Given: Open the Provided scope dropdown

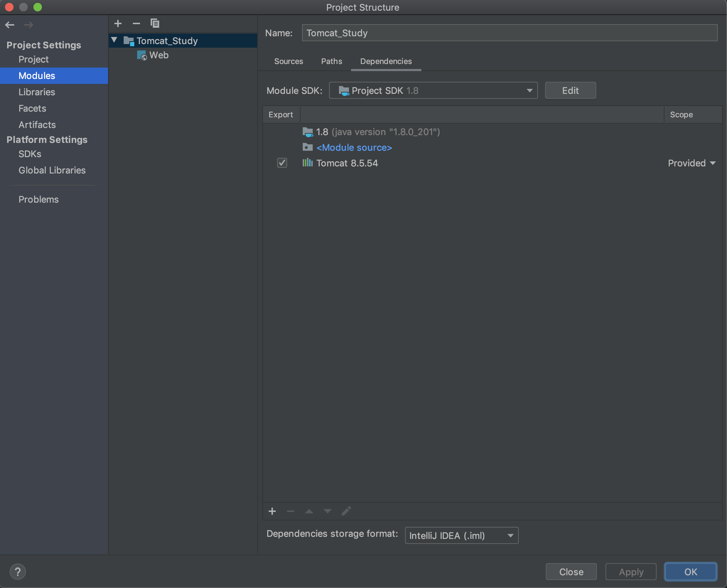Looking at the screenshot, I should click(x=691, y=163).
